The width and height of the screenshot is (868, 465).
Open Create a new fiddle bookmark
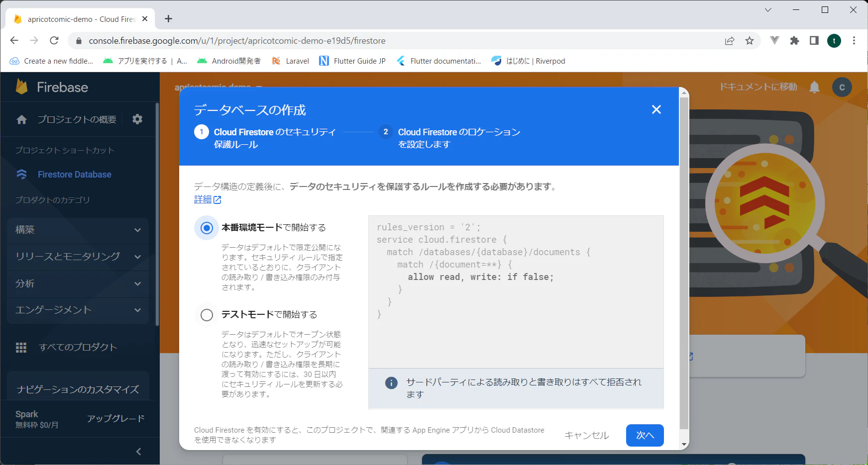click(51, 61)
